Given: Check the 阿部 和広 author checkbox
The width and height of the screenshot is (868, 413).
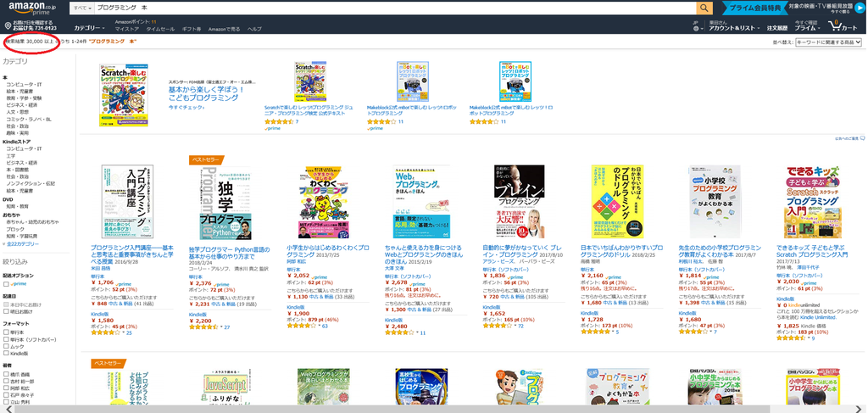Looking at the screenshot, I should 6,388.
